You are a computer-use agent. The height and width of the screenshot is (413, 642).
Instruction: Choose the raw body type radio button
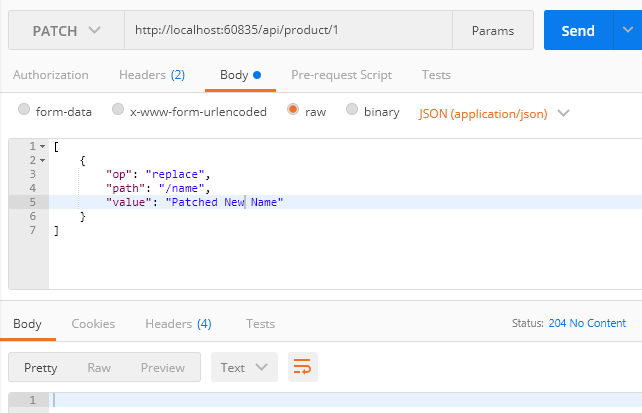[x=293, y=111]
